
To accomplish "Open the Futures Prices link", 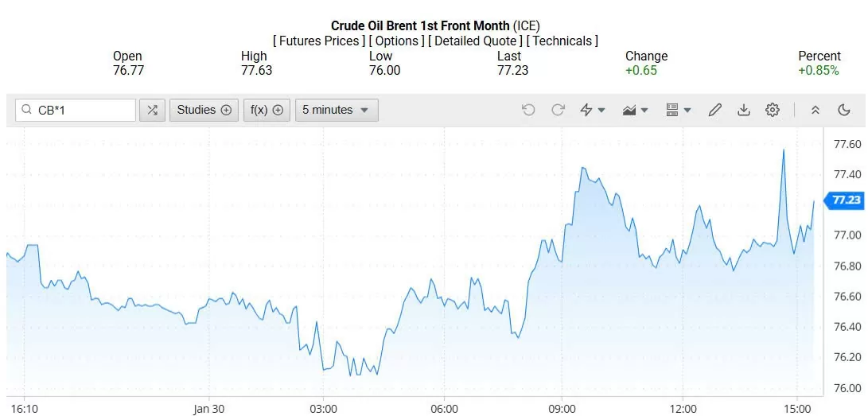I will click(319, 41).
